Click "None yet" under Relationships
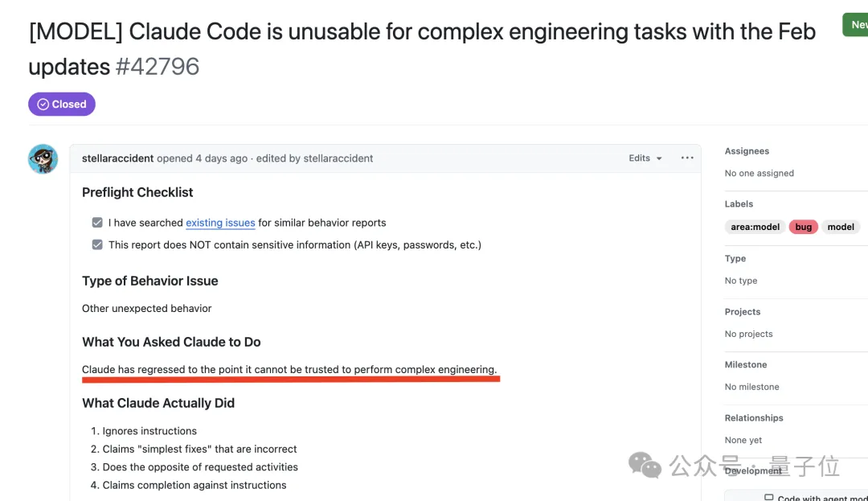This screenshot has height=501, width=868. click(742, 440)
